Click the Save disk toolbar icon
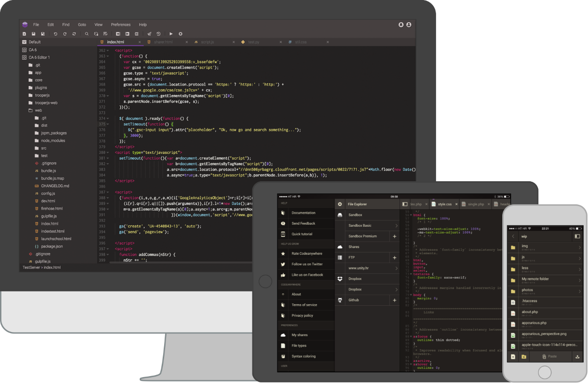588x383 pixels. pyautogui.click(x=33, y=34)
